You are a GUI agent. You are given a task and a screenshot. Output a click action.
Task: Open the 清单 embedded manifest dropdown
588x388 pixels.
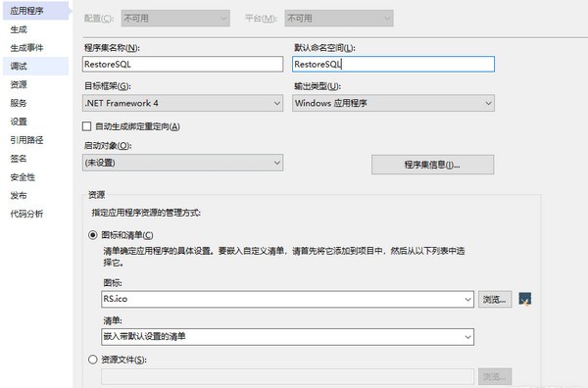[x=287, y=337]
